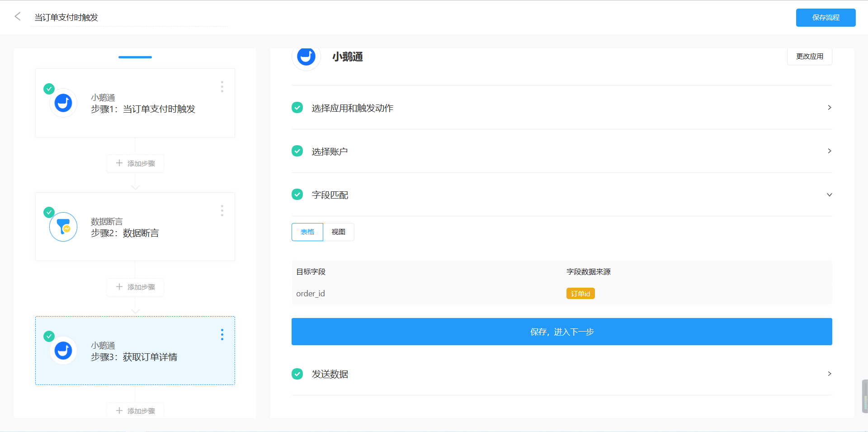Screen dimensions: 868x432
Task: Expand the 选择账户 section
Action: point(561,151)
